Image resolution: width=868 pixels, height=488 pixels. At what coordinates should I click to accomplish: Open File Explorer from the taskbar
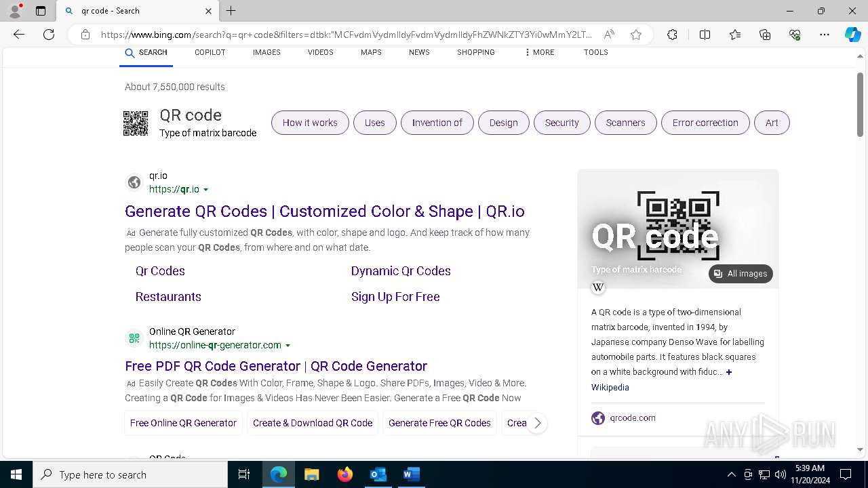[311, 474]
